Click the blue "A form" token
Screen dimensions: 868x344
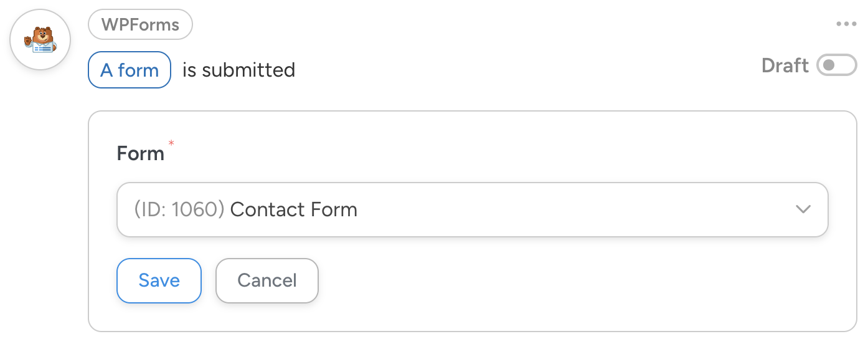click(x=130, y=70)
